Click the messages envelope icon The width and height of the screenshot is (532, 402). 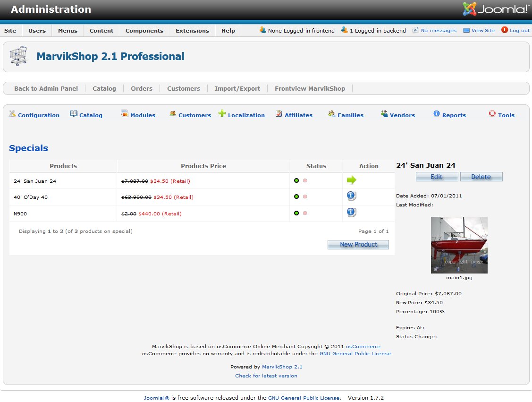pos(415,31)
